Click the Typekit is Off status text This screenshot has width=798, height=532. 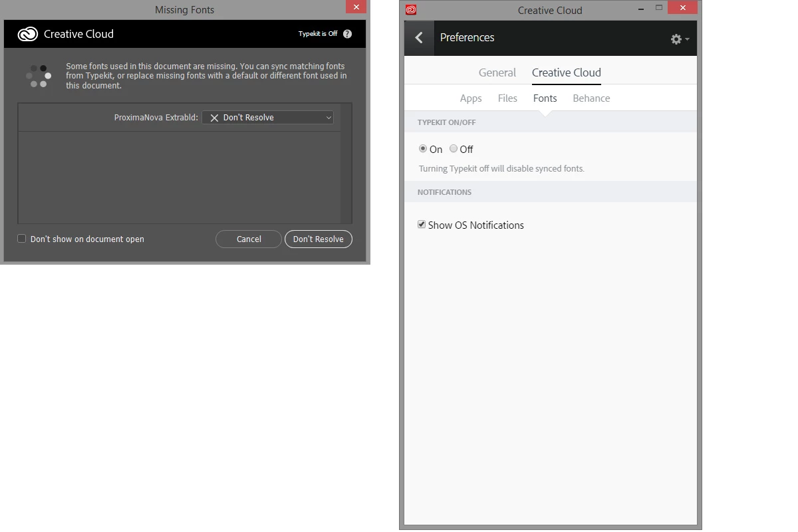click(318, 34)
